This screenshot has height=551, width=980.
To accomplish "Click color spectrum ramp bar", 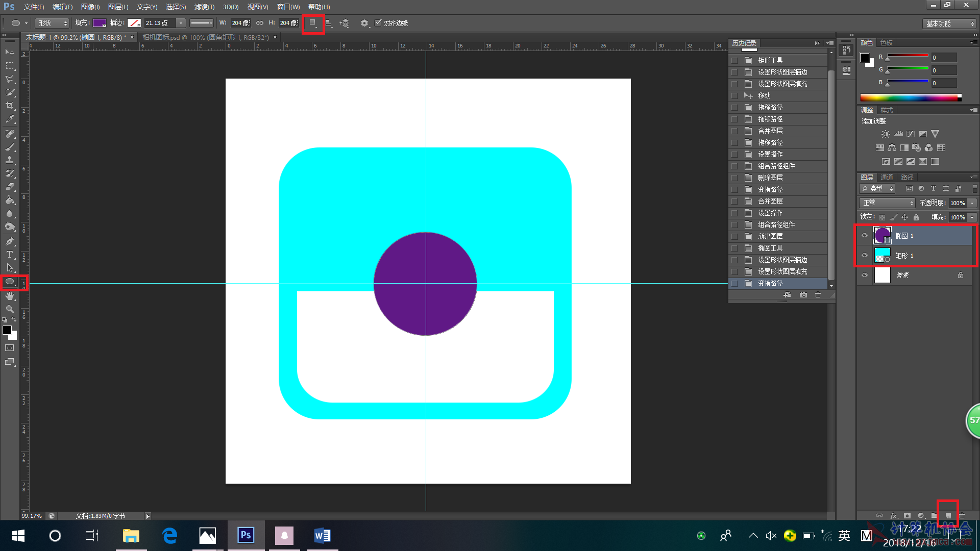I will [x=911, y=97].
